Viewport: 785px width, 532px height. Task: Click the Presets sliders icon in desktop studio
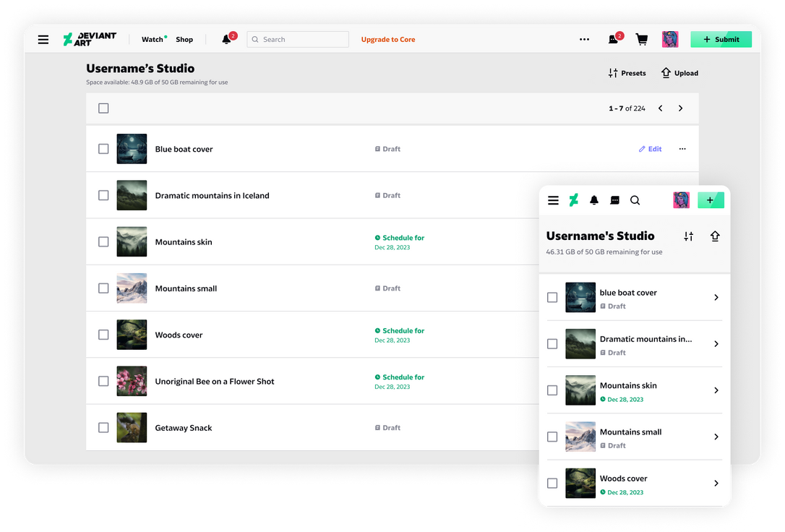[613, 73]
